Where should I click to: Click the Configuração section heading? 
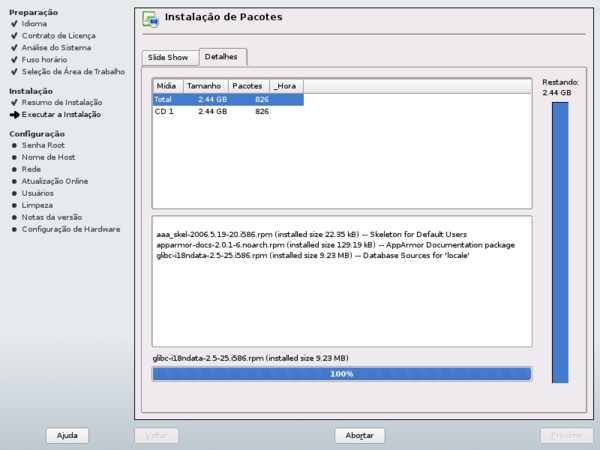click(37, 134)
